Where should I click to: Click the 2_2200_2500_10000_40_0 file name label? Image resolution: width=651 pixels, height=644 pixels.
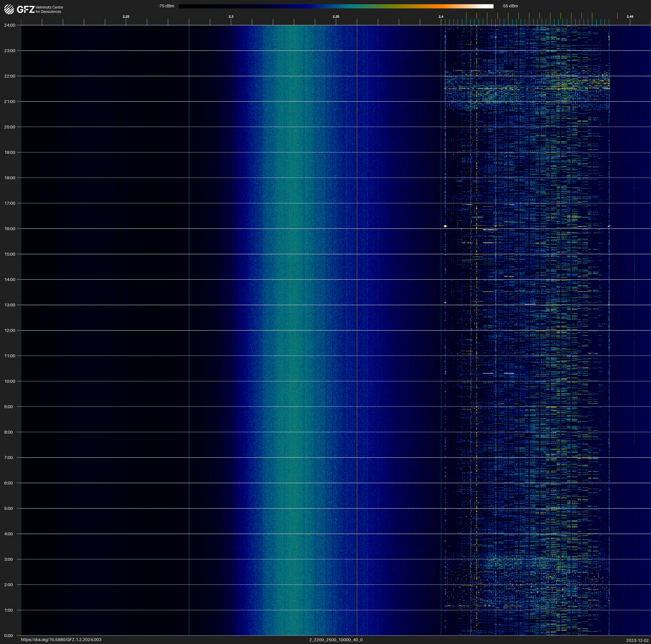click(x=336, y=640)
